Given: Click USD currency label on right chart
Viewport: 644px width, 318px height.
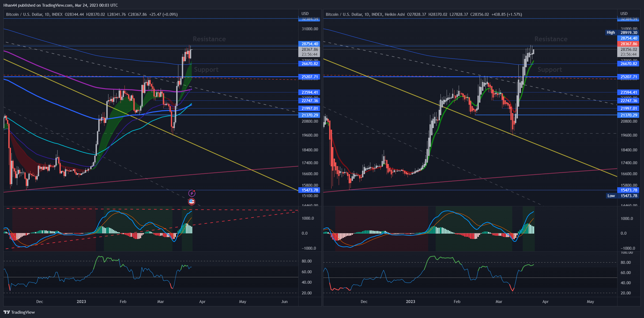Looking at the screenshot, I should click(x=624, y=14).
